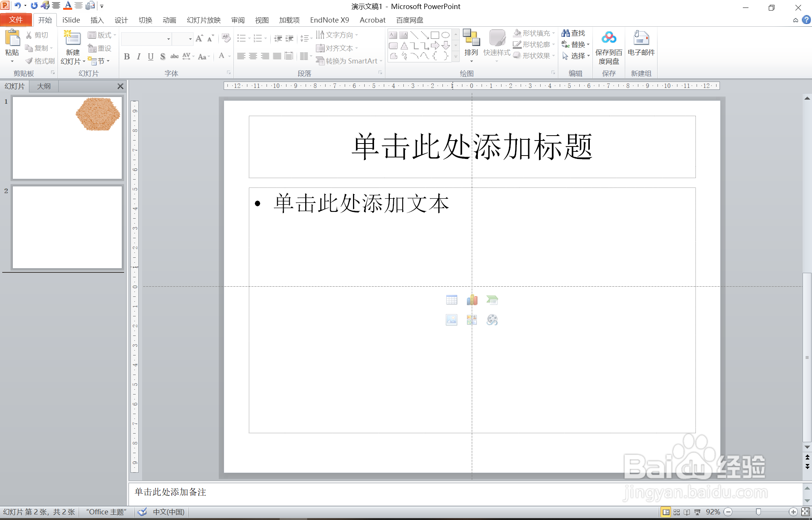The height and width of the screenshot is (520, 812).
Task: Click the Insert Table placeholder icon
Action: coord(451,300)
